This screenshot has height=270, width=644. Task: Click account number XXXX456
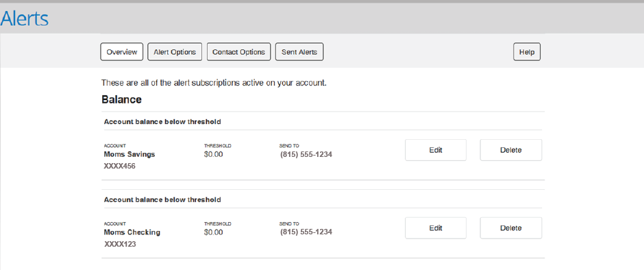tap(119, 167)
